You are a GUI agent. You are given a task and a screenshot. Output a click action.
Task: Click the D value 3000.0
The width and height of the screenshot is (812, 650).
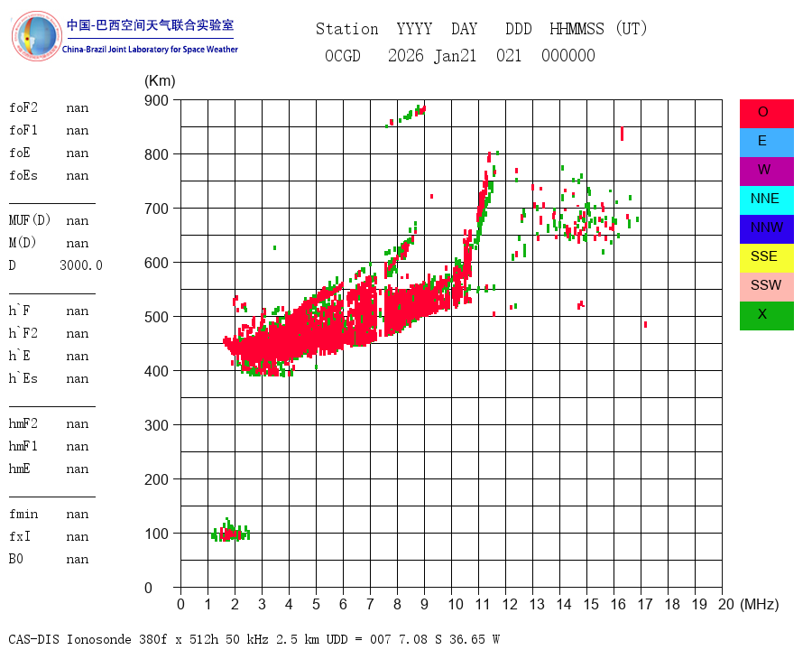81,265
